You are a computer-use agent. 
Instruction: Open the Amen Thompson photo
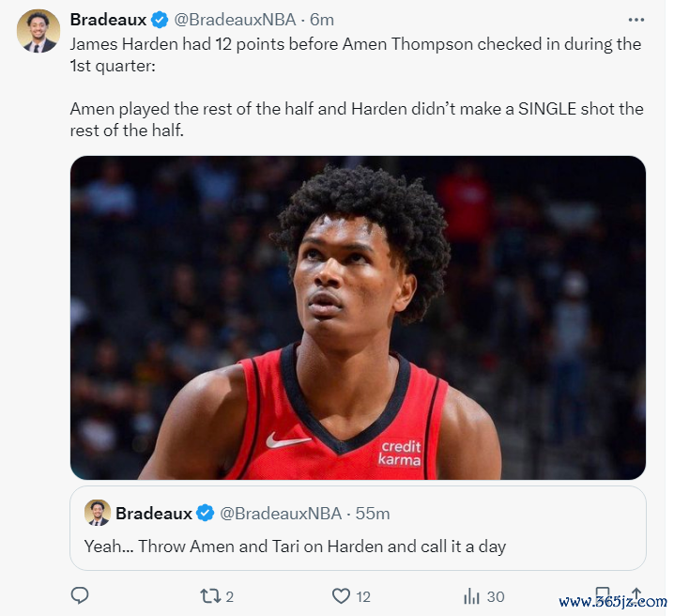pos(358,317)
